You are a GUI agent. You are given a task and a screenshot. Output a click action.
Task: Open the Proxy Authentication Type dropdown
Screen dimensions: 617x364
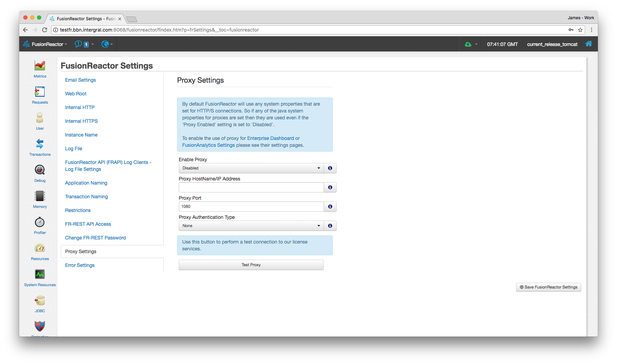tap(251, 226)
